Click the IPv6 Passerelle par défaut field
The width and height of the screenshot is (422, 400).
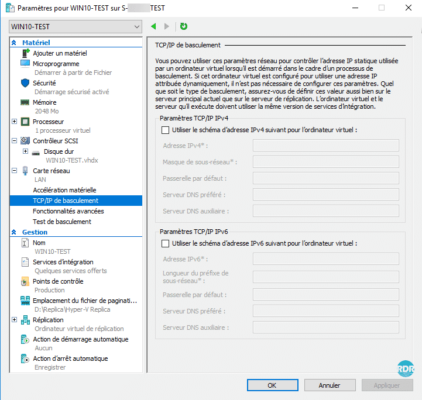click(326, 295)
